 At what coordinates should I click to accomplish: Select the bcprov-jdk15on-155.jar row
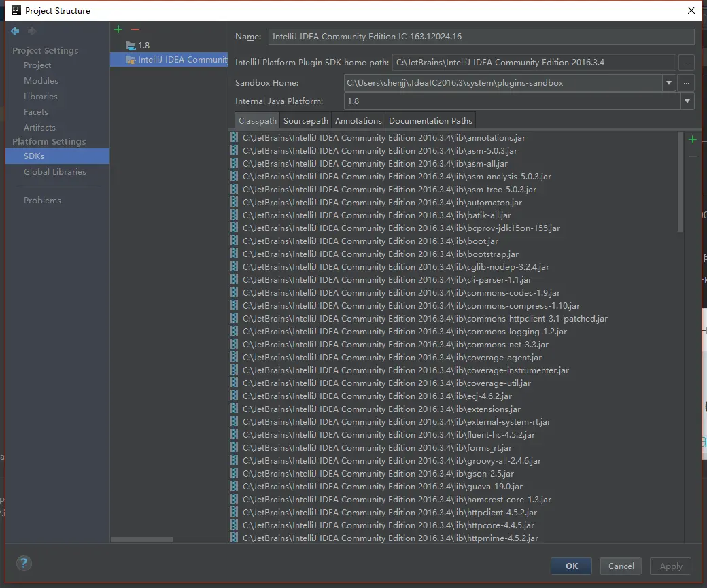point(453,228)
